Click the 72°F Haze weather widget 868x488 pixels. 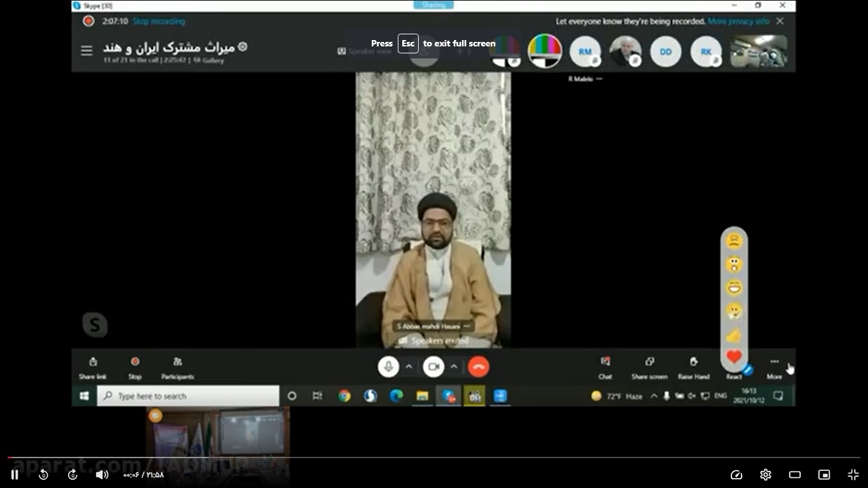point(616,396)
